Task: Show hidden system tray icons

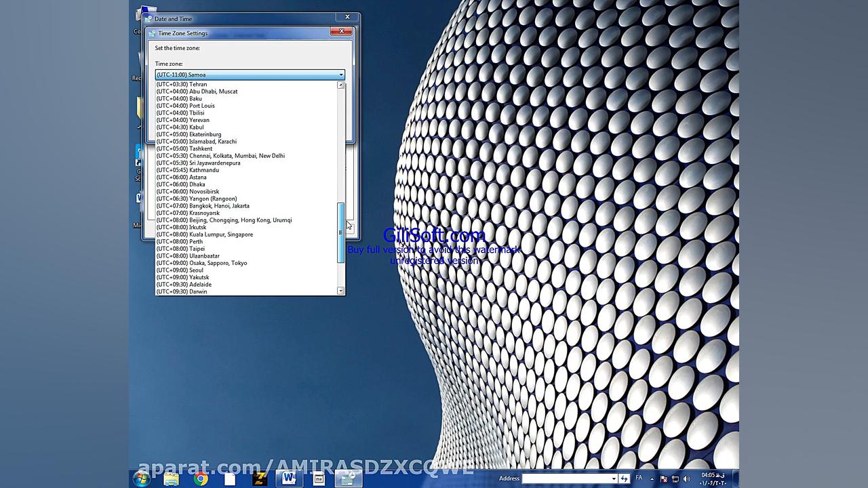Action: pyautogui.click(x=652, y=479)
